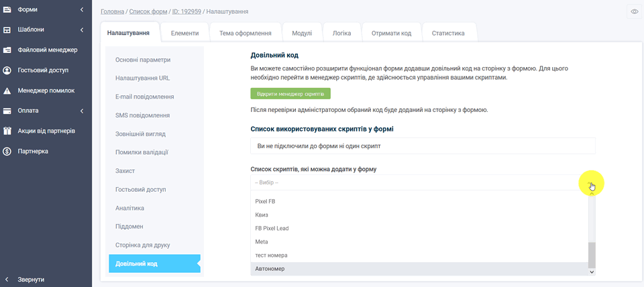644x287 pixels.
Task: Switch to the Налаштування tab
Action: pos(128,33)
